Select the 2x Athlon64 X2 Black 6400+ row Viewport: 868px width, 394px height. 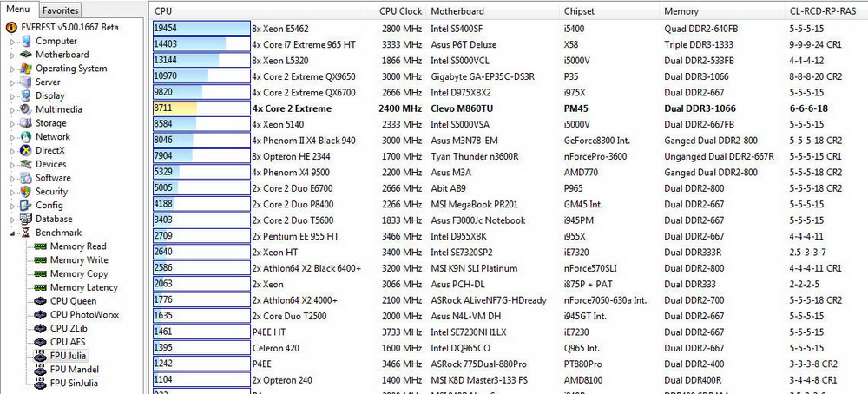click(x=510, y=268)
